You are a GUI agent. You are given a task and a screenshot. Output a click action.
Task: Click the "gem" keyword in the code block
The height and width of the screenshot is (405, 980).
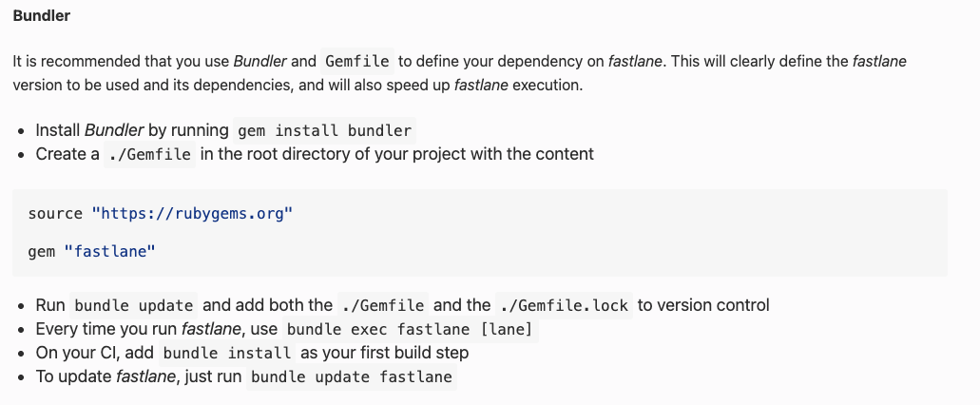coord(41,250)
